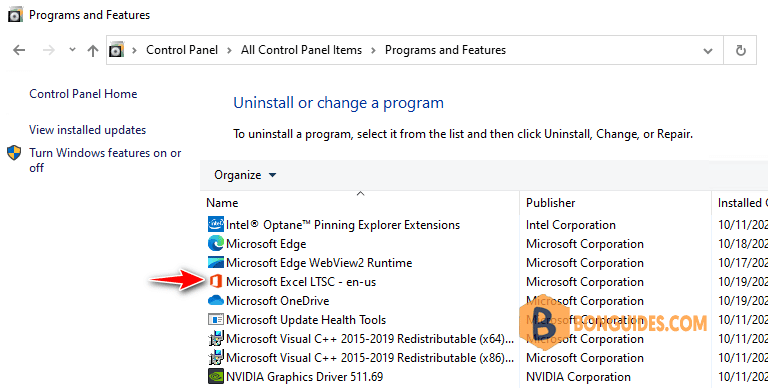Click the Visual C++ Redistributable (x64) icon
Viewport: 768px width, 388px height.
[216, 339]
